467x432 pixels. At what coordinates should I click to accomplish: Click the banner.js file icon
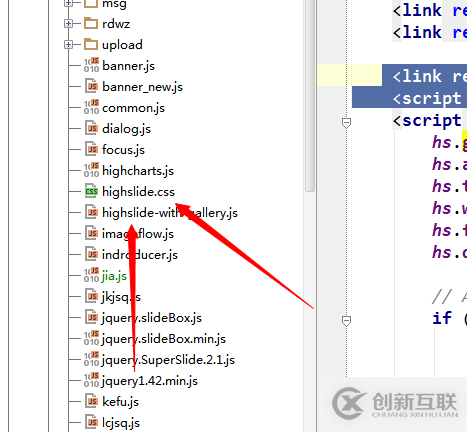point(91,65)
